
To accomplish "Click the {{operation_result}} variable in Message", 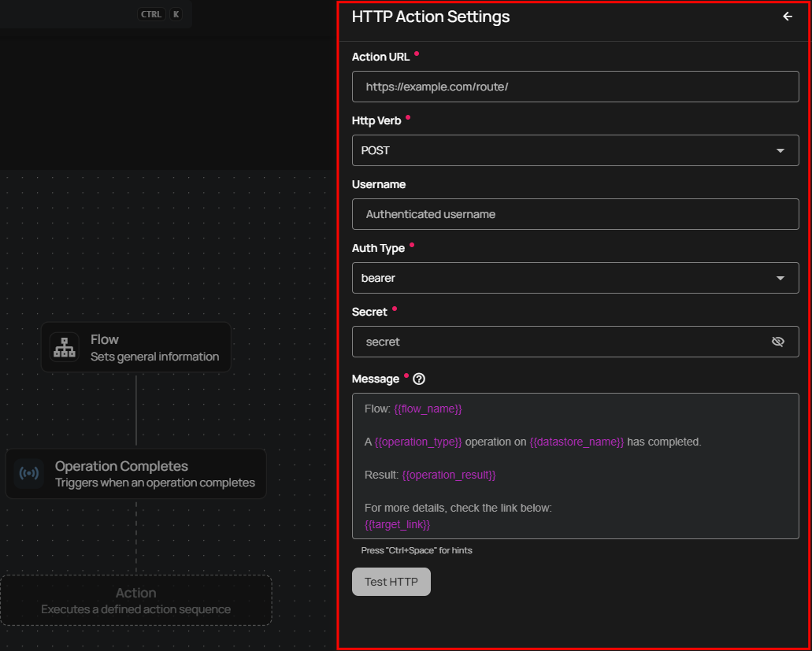I will (449, 475).
